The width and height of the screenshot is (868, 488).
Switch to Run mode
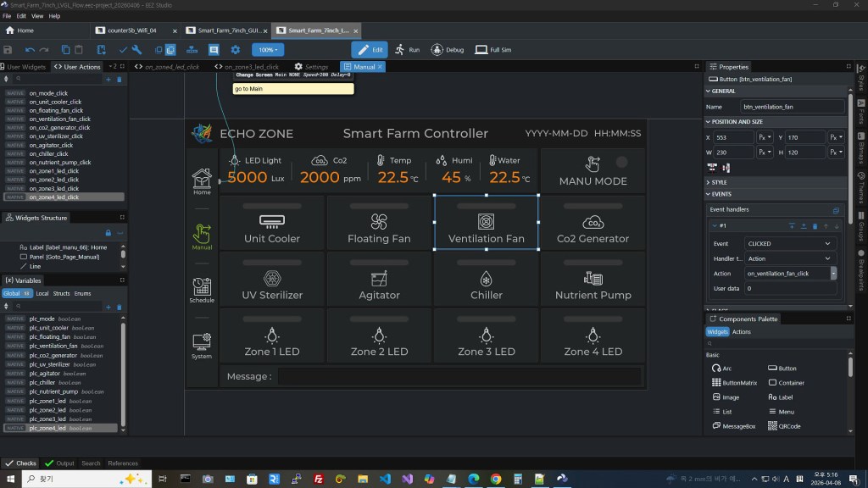(x=407, y=50)
